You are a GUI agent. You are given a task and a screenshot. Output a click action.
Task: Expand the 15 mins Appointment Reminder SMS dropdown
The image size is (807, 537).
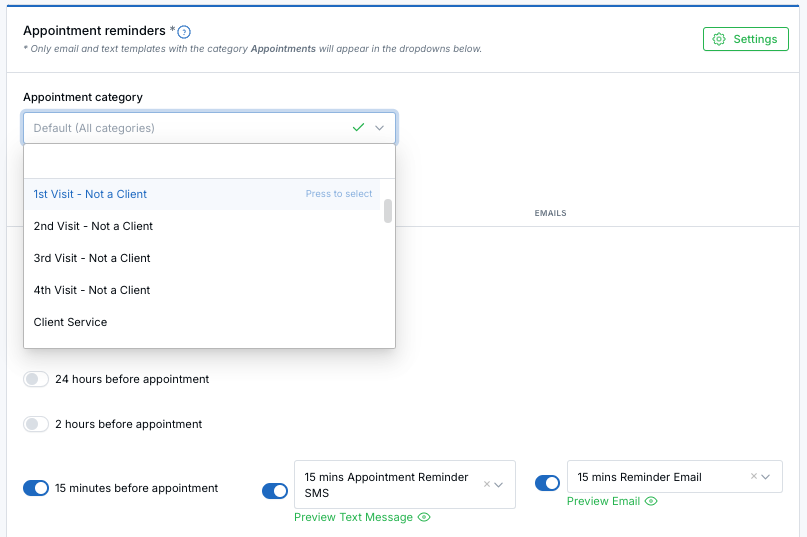[500, 485]
